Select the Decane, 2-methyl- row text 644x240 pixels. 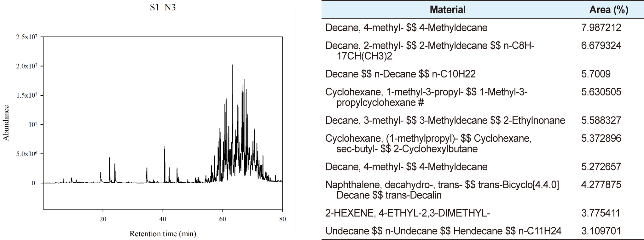(430, 51)
